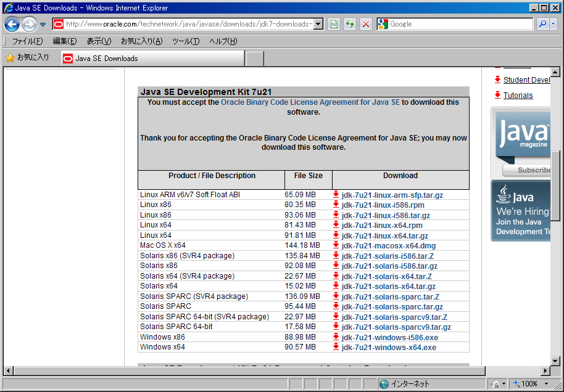Click the address bar URL field
564x392 pixels.
189,24
